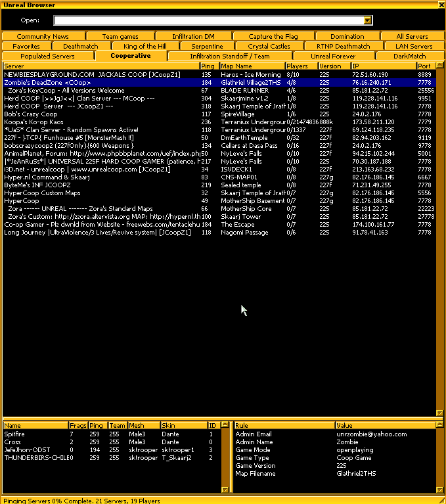The height and width of the screenshot is (504, 446).
Task: Expand the Open address dropdown arrow
Action: 368,20
